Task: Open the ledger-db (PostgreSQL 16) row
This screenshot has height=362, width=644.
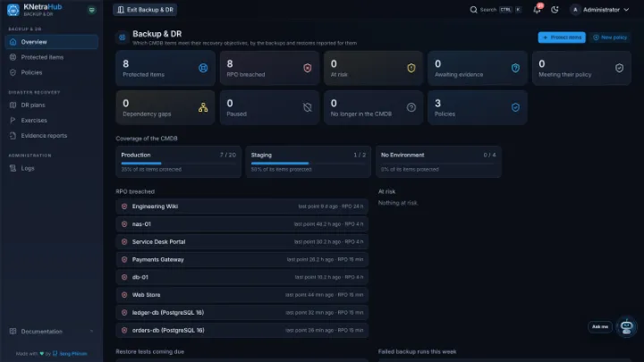Action: tap(241, 312)
